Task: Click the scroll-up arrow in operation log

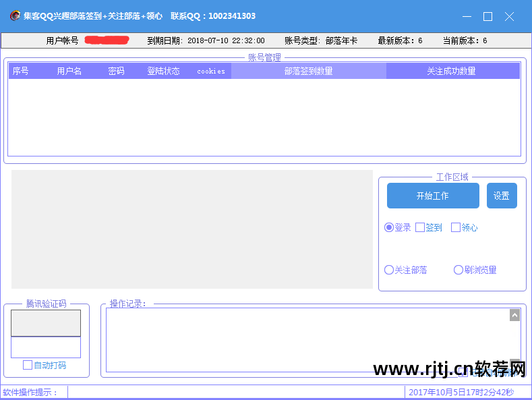Action: click(x=514, y=315)
